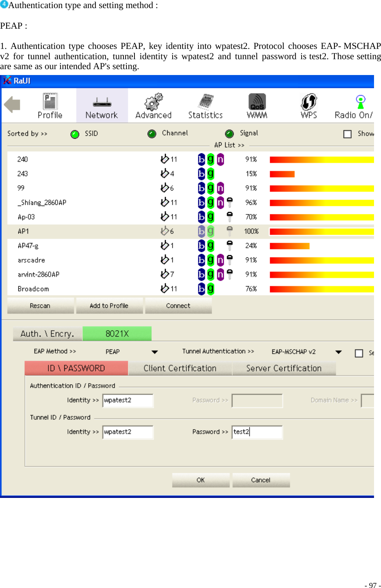Click the 100% signal value of AP1
The width and height of the screenshot is (381, 588).
click(251, 231)
